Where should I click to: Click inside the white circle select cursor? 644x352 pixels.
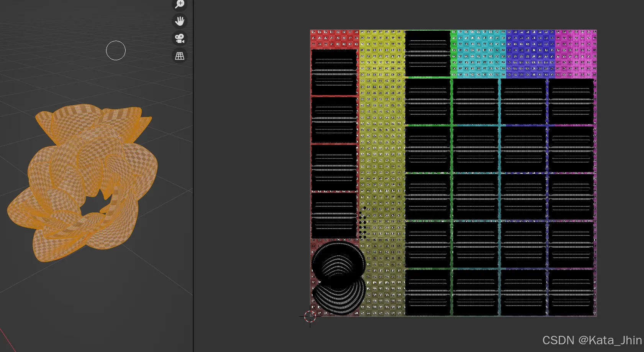[x=116, y=51]
